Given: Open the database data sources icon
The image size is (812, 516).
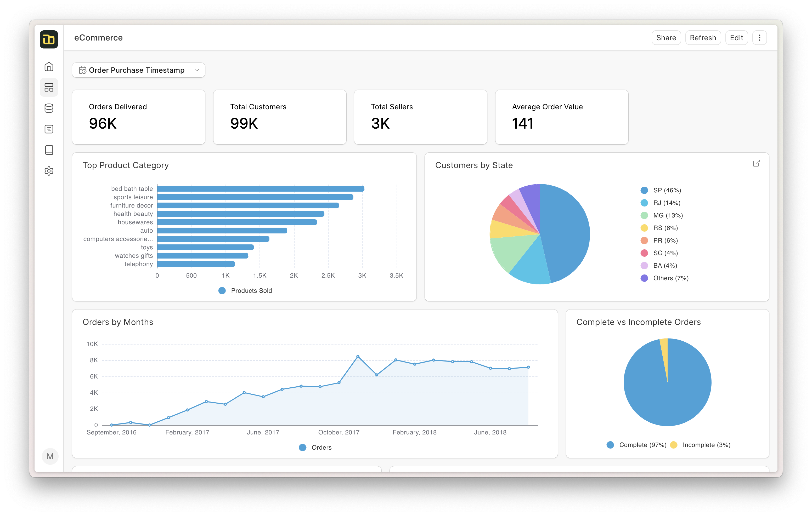Looking at the screenshot, I should (49, 108).
